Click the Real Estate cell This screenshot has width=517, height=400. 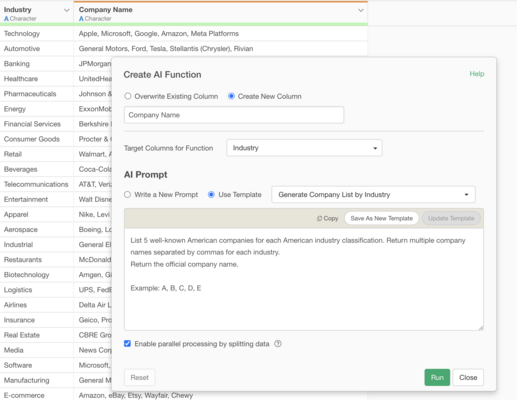37,335
